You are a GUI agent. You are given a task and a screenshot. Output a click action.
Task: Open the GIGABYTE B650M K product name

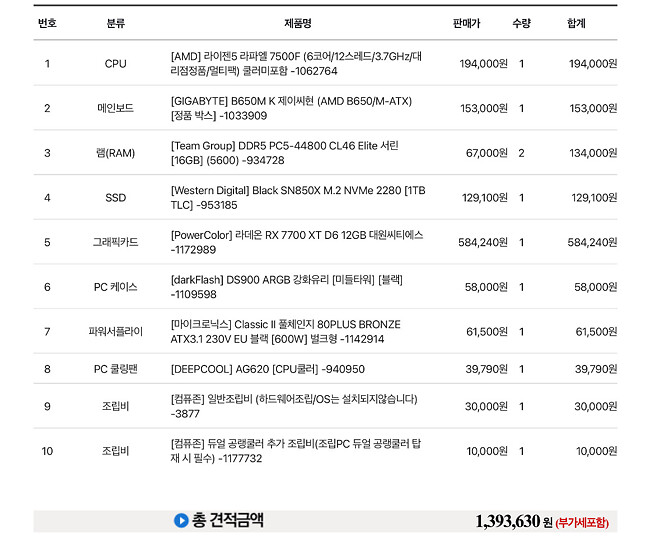click(291, 108)
